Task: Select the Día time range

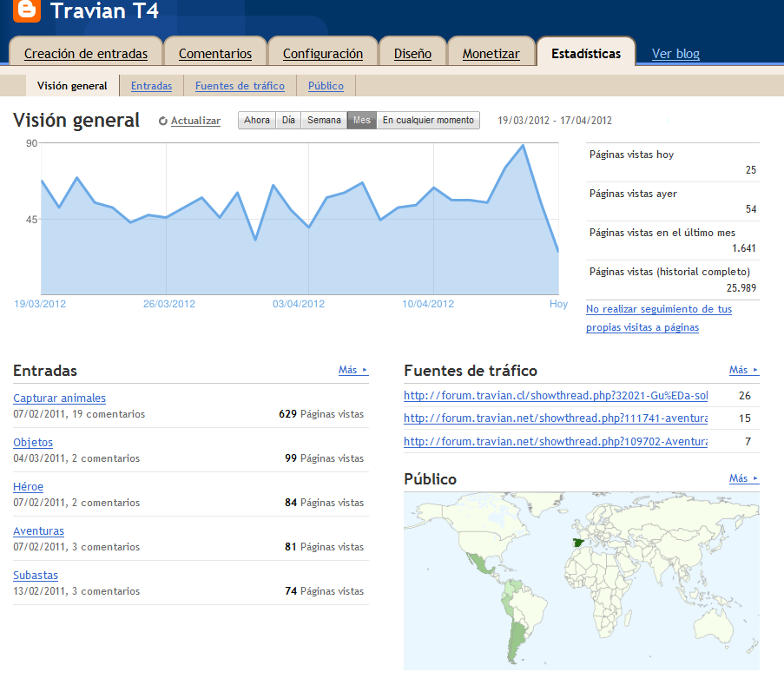Action: (288, 120)
